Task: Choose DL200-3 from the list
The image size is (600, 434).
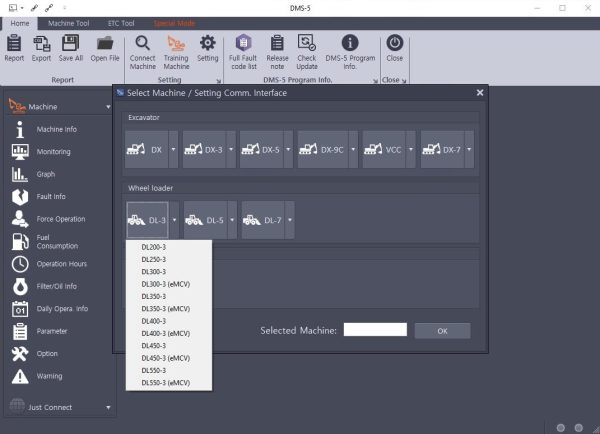Action: (x=169, y=247)
